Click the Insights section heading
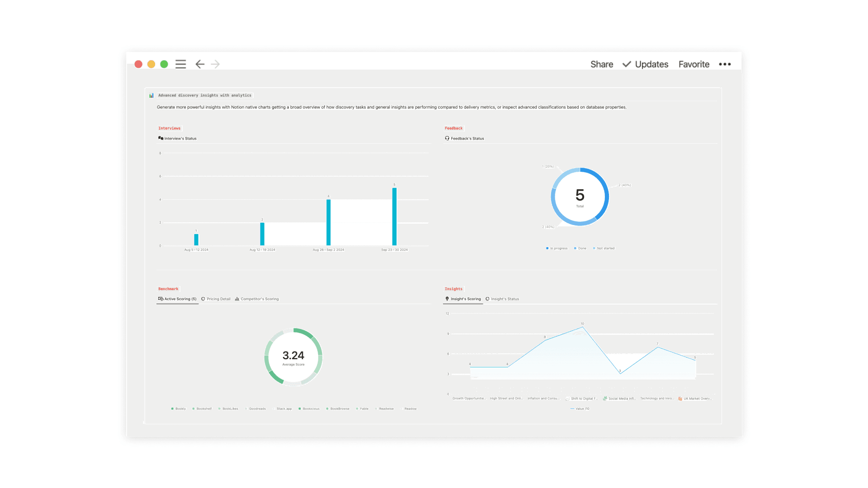Screen dimensions: 868x488 tap(453, 289)
